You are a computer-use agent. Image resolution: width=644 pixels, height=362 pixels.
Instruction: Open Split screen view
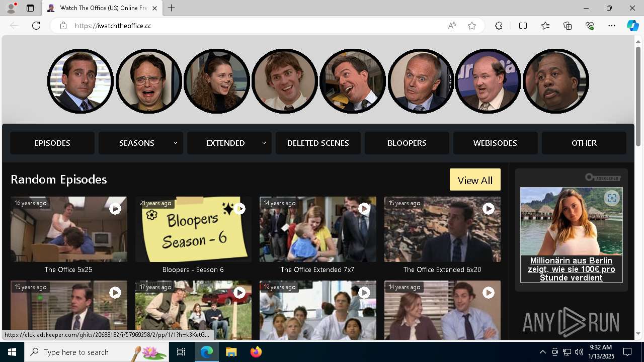coord(523,26)
